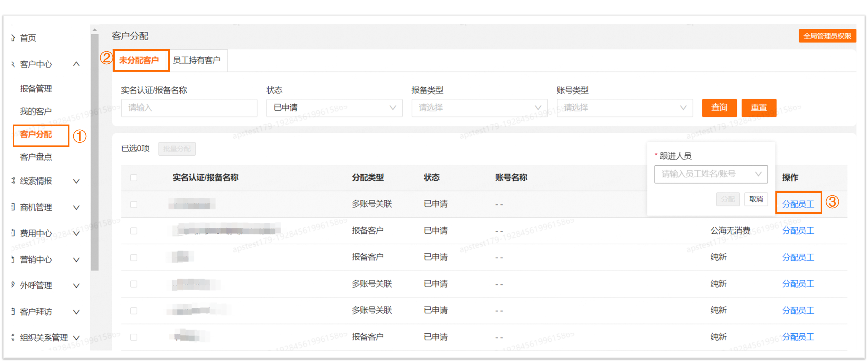Open 报备管理 in the sidebar
868x362 pixels.
(36, 89)
